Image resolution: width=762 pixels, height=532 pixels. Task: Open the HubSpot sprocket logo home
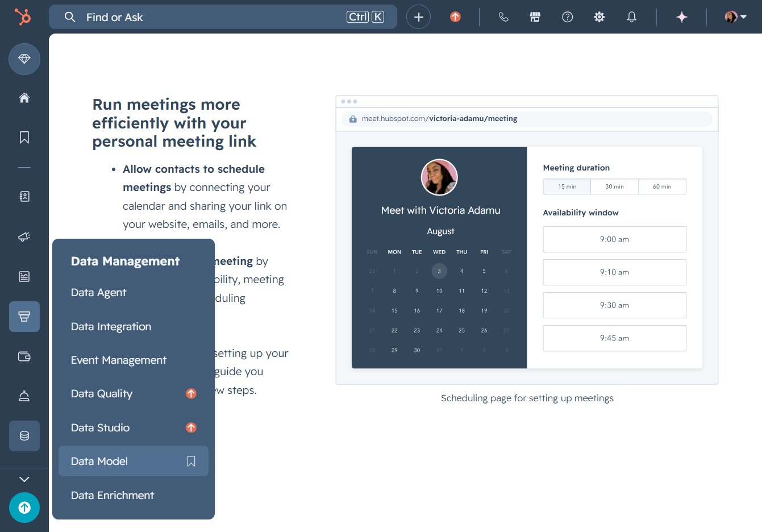point(23,16)
